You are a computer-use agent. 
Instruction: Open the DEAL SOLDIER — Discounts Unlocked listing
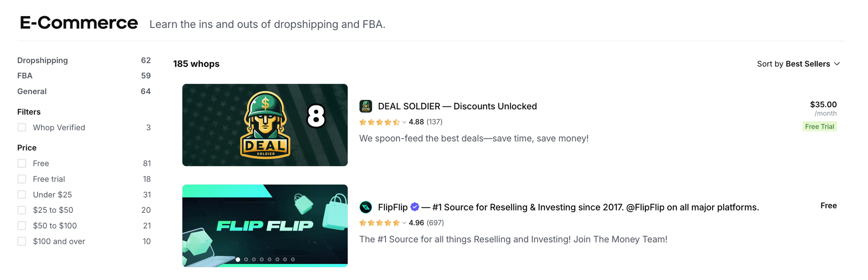(457, 106)
